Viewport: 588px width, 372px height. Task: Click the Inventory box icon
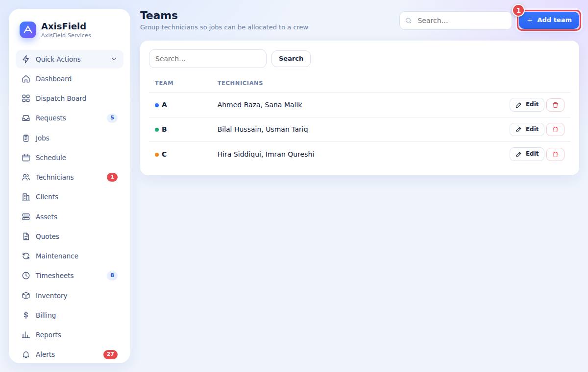click(x=26, y=296)
